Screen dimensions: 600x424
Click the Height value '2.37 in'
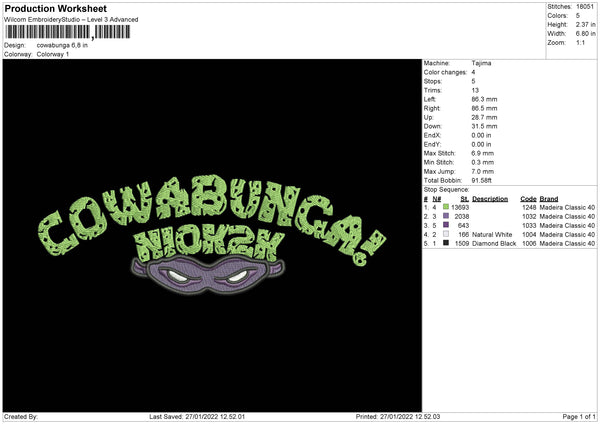(x=585, y=24)
